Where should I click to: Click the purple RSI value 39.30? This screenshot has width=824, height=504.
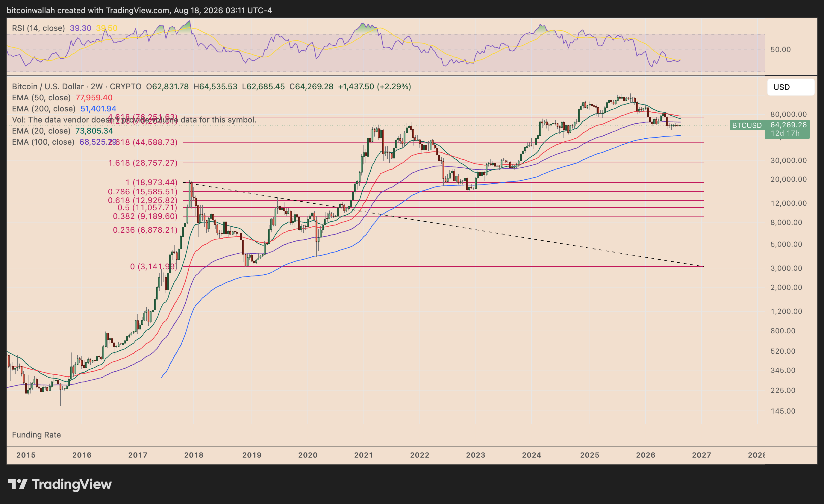80,28
